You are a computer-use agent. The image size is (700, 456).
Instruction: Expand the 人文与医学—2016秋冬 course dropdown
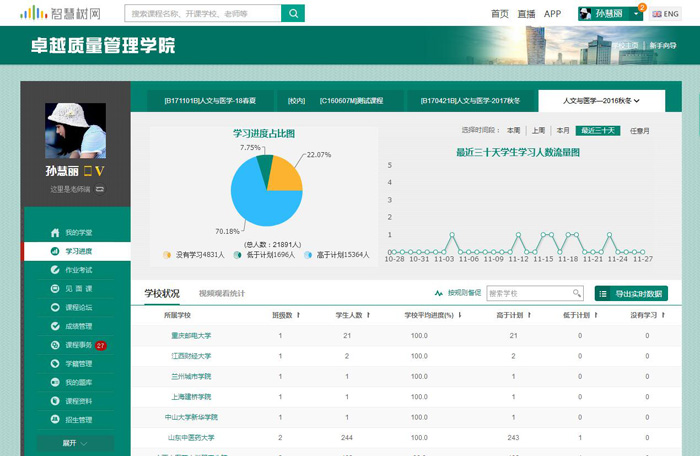point(600,101)
